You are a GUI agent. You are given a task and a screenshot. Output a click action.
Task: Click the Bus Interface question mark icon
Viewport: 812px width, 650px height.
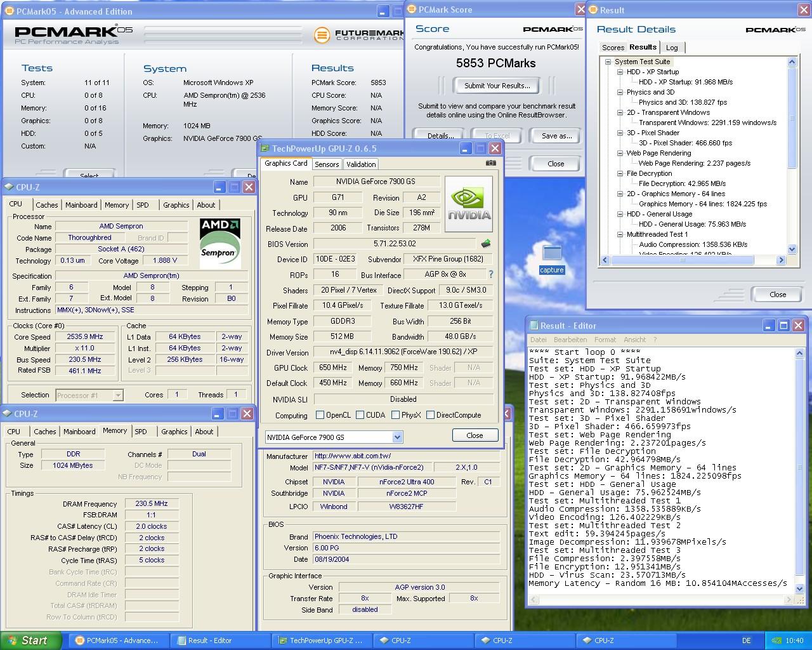click(x=490, y=274)
